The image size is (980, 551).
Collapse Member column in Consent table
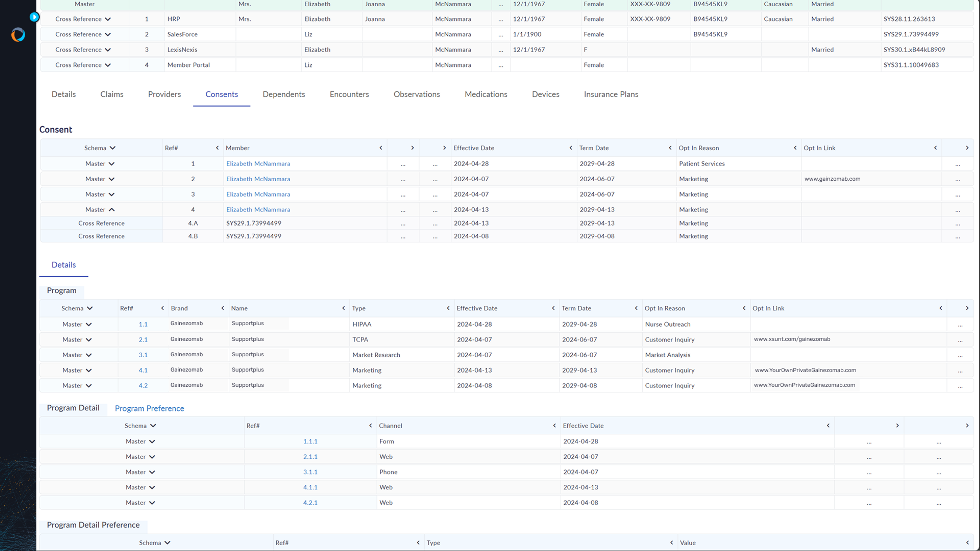[381, 147]
